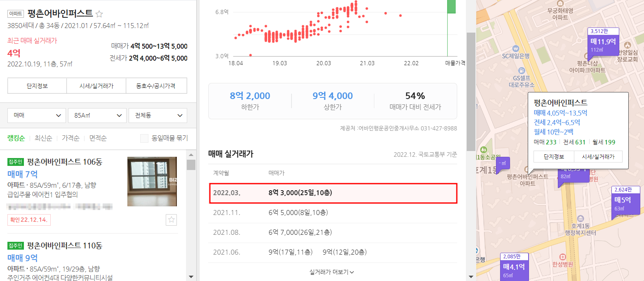Open the 평촌어바인퍼스트 106동 listing title
The width and height of the screenshot is (644, 281).
[x=64, y=162]
